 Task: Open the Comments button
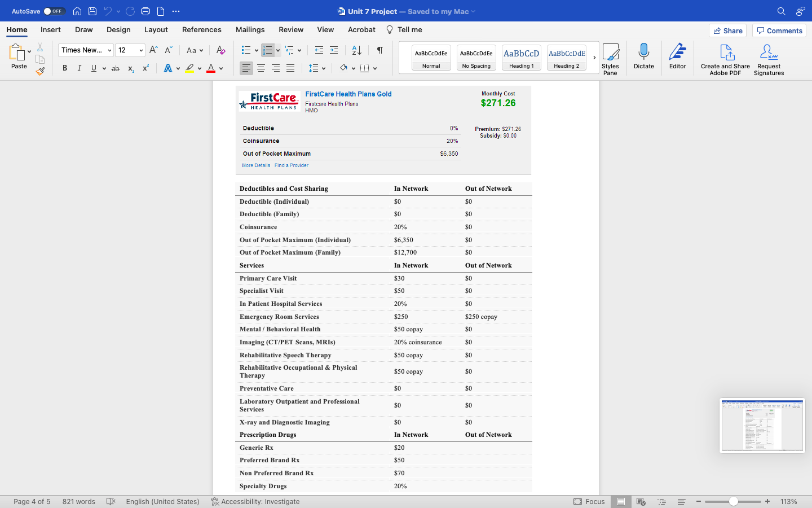pos(779,30)
